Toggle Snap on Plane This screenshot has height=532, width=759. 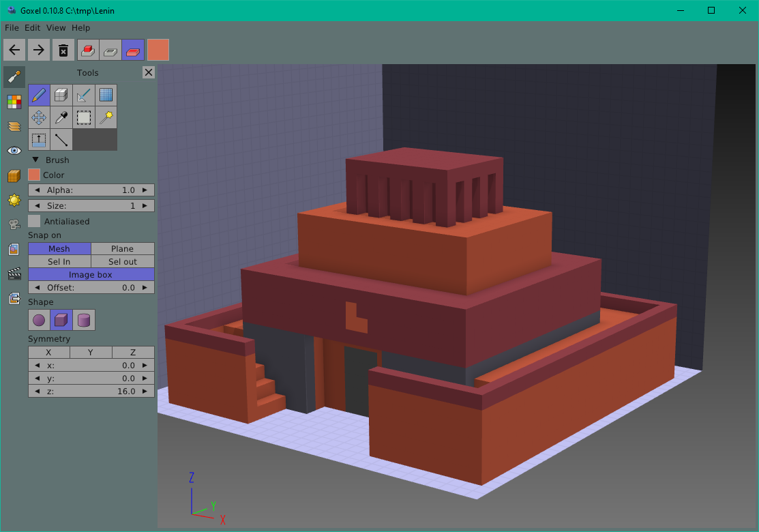[123, 248]
